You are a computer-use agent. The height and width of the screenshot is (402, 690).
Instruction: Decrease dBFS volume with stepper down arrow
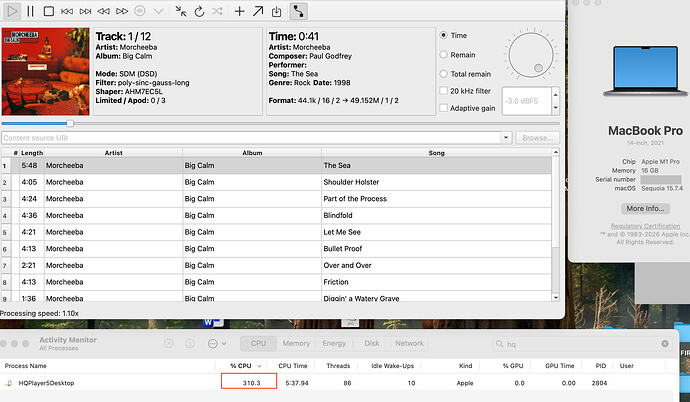(555, 108)
